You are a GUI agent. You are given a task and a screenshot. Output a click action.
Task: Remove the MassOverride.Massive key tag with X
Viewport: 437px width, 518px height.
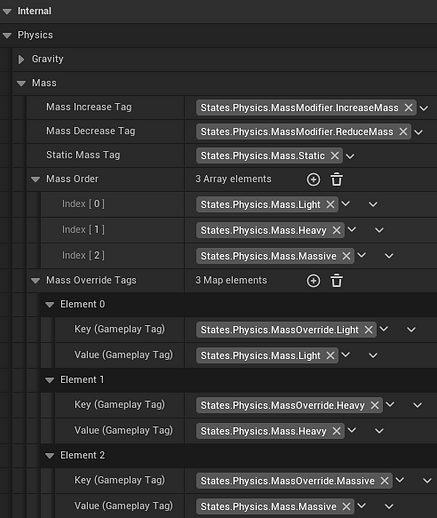click(384, 481)
